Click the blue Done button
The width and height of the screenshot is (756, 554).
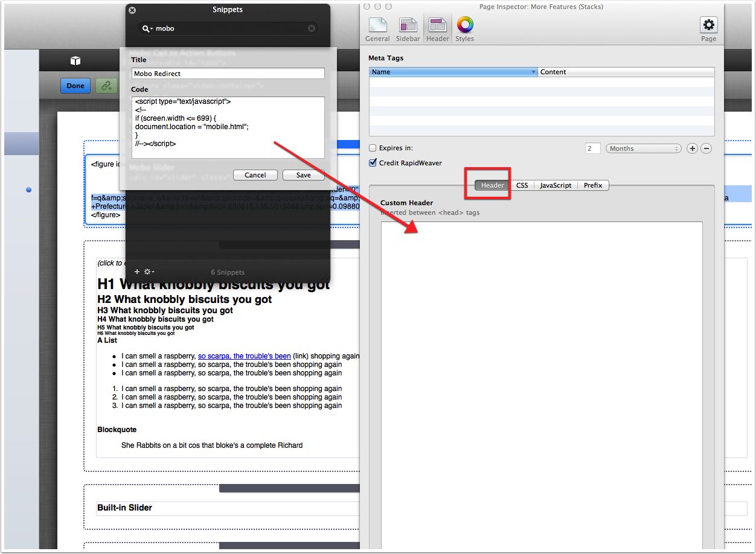(75, 86)
